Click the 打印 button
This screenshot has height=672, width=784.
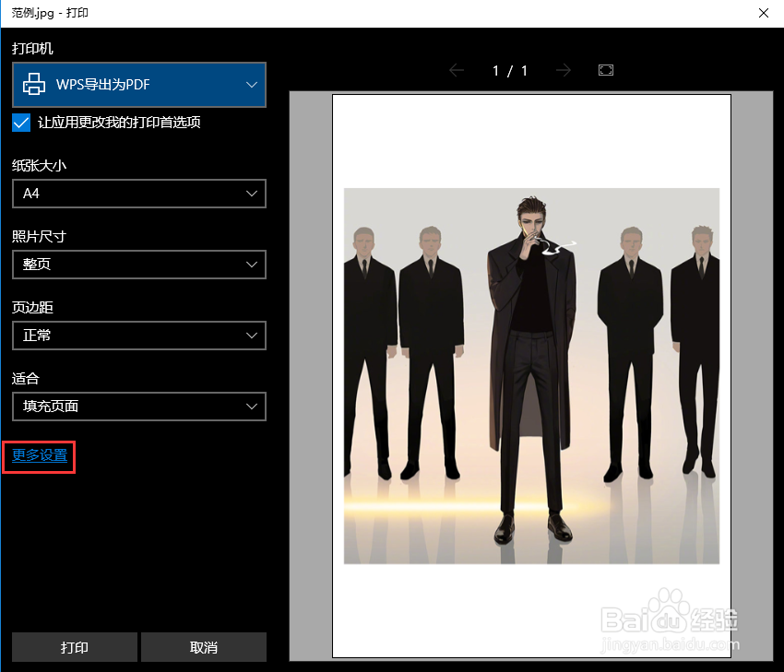pos(75,647)
